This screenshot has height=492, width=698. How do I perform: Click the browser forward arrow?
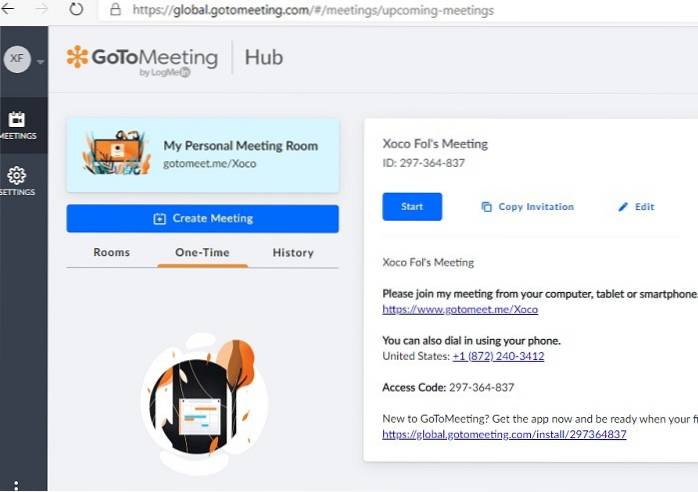tap(41, 10)
